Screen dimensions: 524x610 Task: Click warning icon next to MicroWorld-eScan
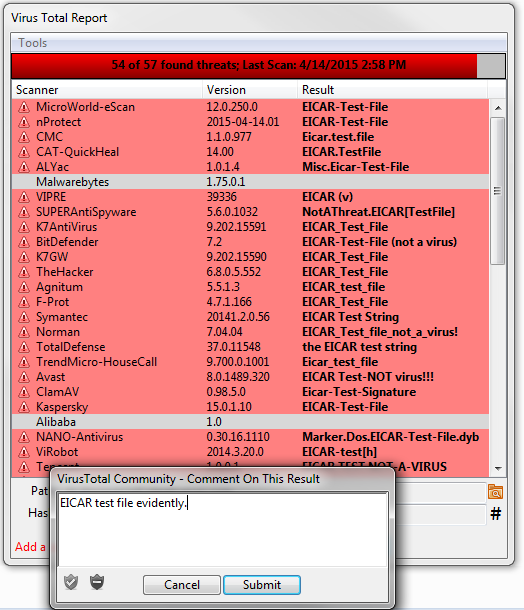click(x=24, y=107)
